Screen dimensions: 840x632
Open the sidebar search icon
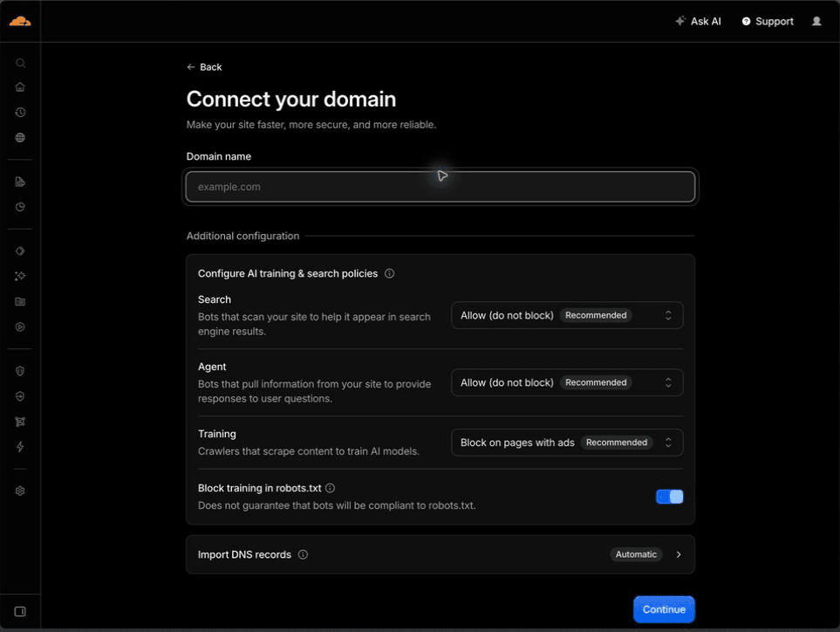20,63
